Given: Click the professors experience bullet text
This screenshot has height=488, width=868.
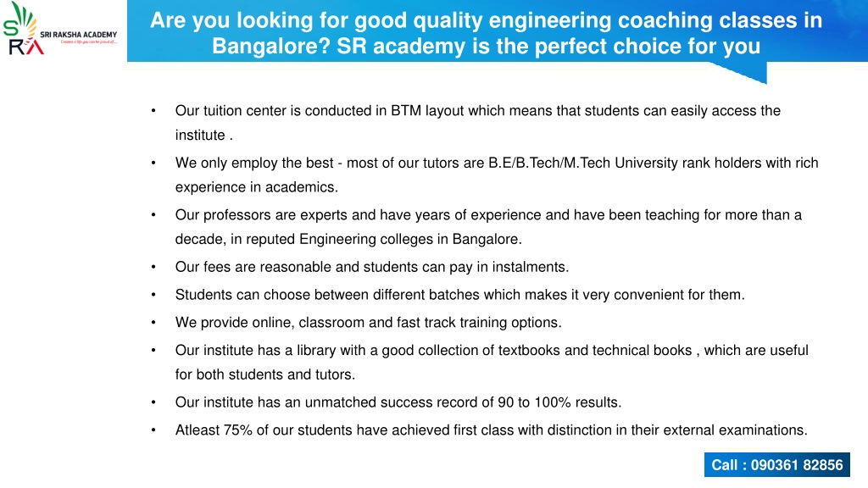Looking at the screenshot, I should (x=488, y=227).
